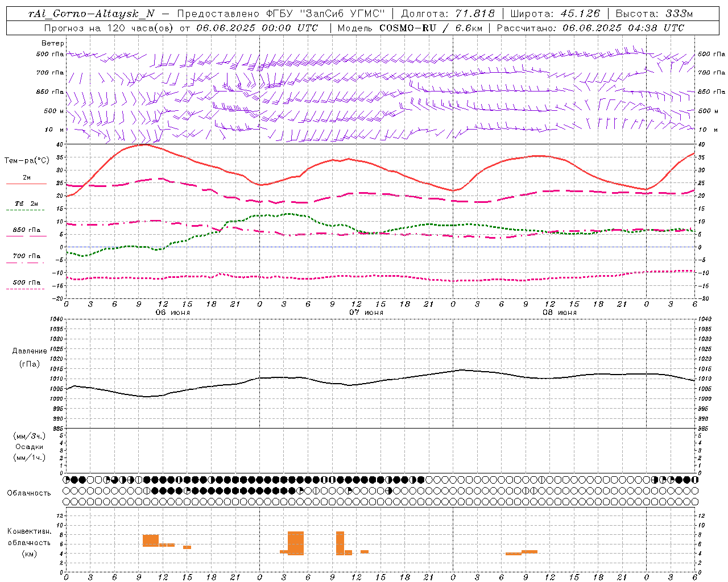Click the tallest orange convective bar on 06 июня
Image resolution: width=728 pixels, height=582 pixels.
[151, 541]
